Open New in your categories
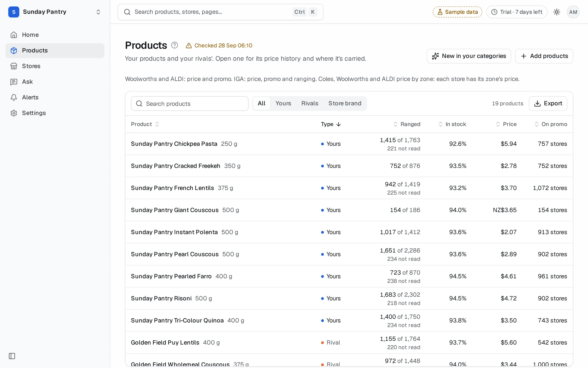Image resolution: width=588 pixels, height=368 pixels. pos(469,56)
